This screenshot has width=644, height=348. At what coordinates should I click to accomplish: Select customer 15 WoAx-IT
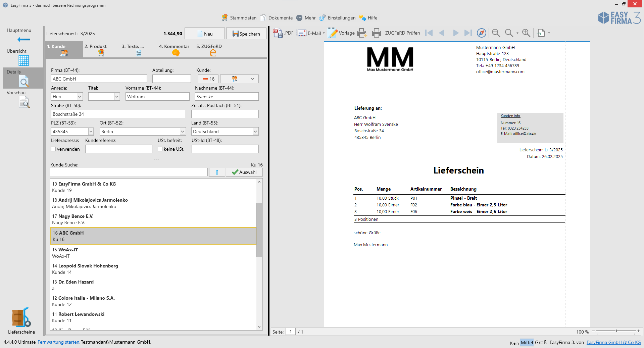click(x=153, y=253)
